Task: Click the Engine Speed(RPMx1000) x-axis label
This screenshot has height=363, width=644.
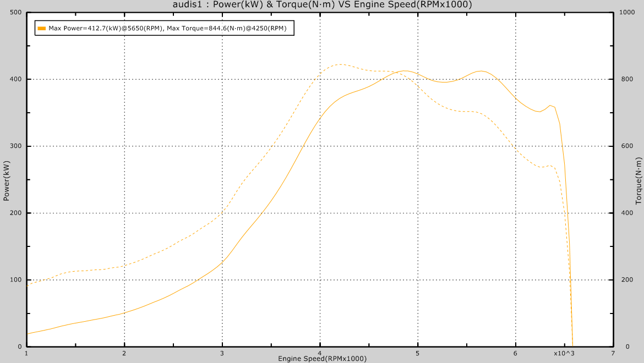Action: pos(322,359)
